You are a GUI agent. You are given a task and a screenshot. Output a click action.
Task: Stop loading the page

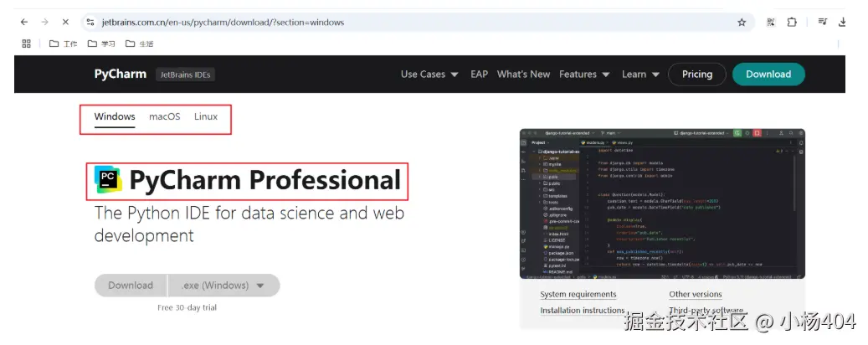pyautogui.click(x=65, y=22)
